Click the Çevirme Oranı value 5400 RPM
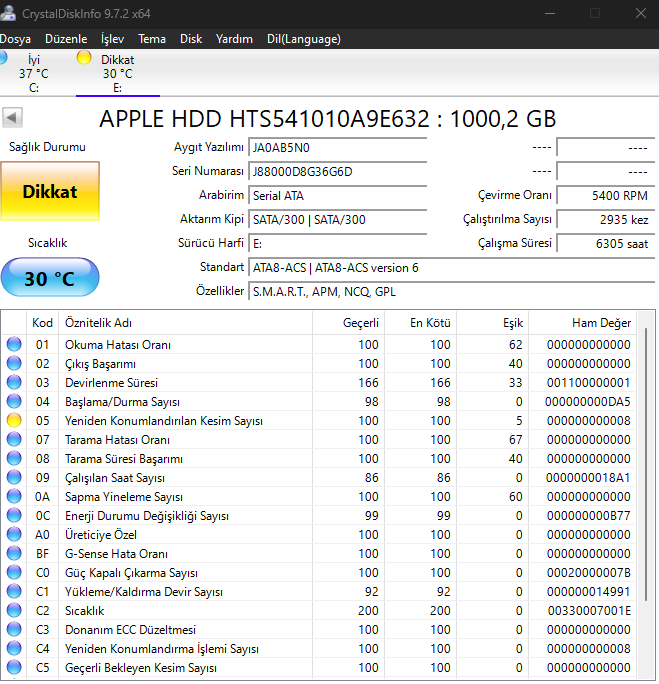Screen dimensions: 659x684 point(606,195)
